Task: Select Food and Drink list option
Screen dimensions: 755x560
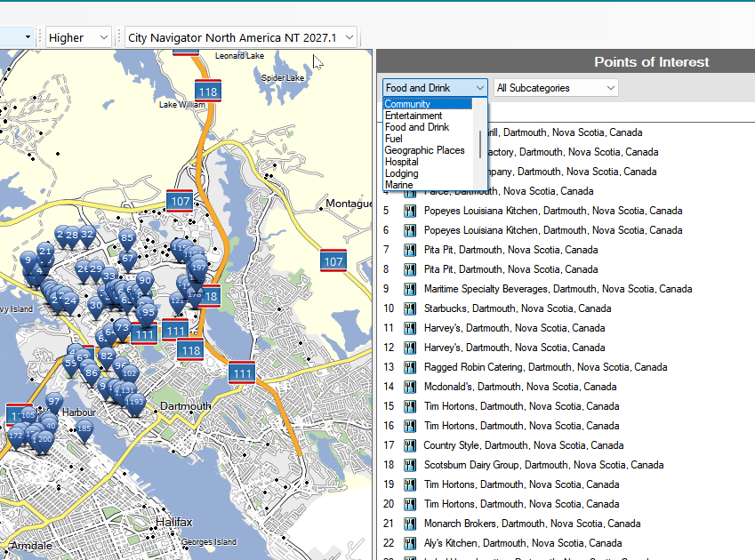Action: pyautogui.click(x=428, y=127)
